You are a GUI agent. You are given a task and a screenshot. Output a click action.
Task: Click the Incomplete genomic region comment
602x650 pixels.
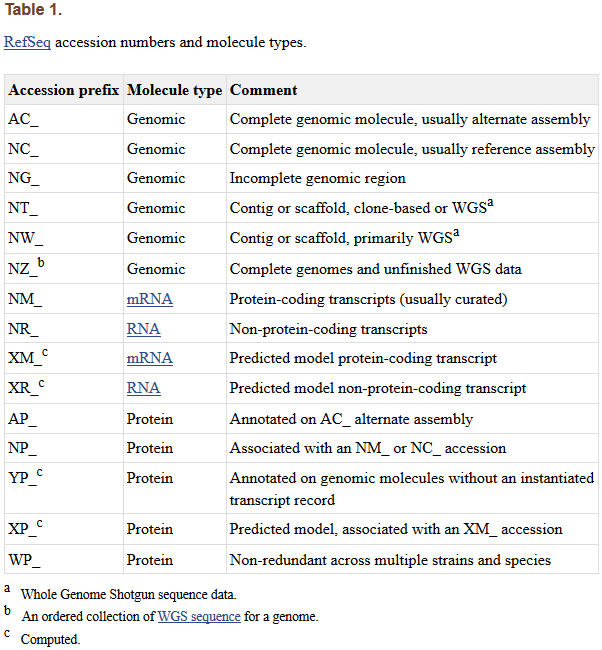[317, 178]
